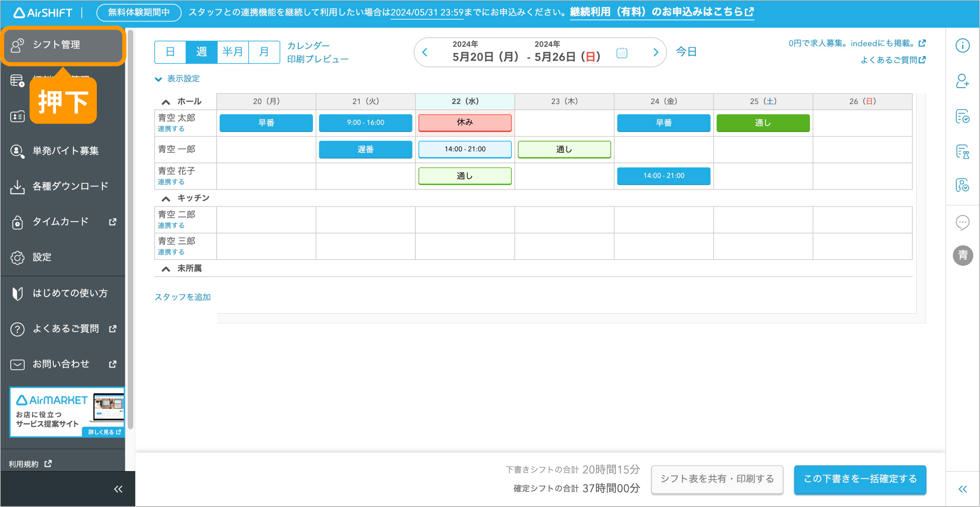Image resolution: width=980 pixels, height=507 pixels.
Task: Click the table-with-clock sidebar icon
Action: pos(17,81)
